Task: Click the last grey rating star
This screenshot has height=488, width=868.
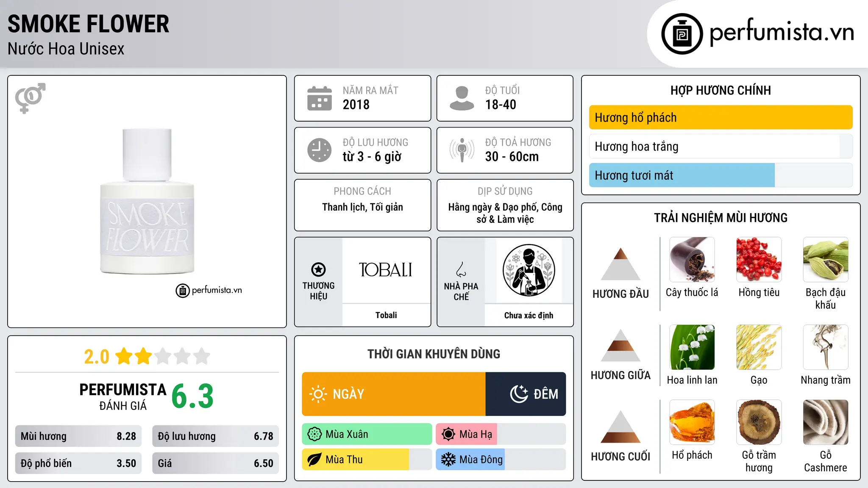Action: pos(202,356)
